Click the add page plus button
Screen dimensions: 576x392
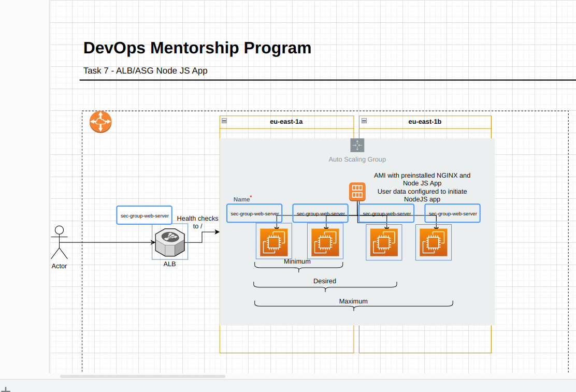[x=6, y=389]
